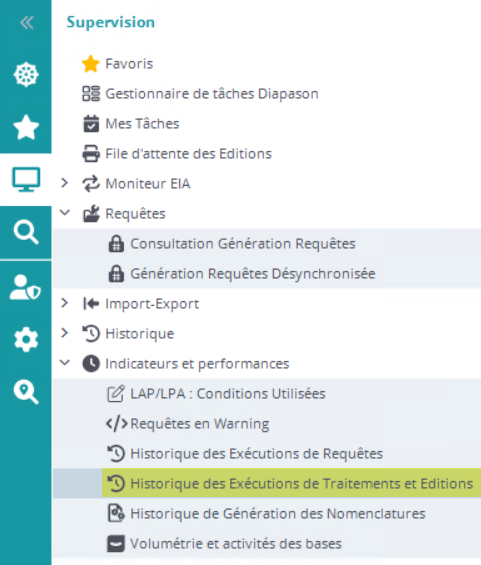
Task: Click the location search magnifier sidebar icon
Action: coord(26,392)
